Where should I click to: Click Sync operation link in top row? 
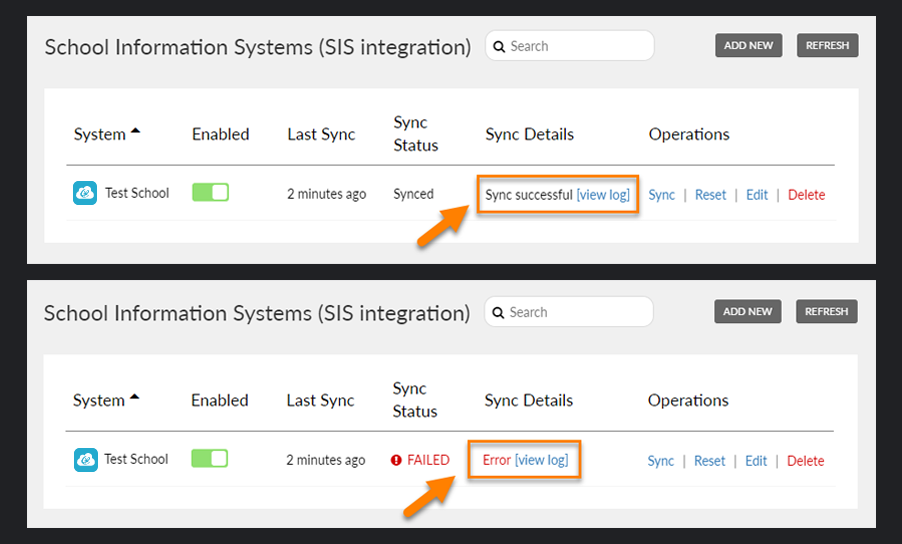(x=662, y=195)
